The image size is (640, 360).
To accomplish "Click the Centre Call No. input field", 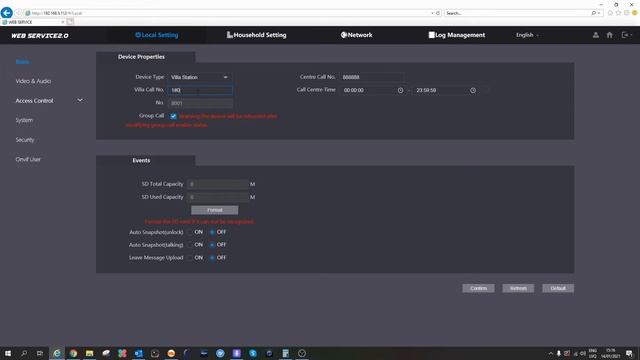I will [371, 77].
